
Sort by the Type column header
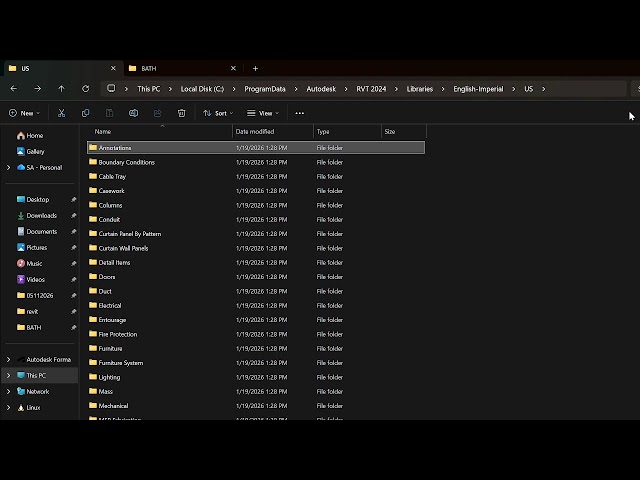tap(347, 131)
